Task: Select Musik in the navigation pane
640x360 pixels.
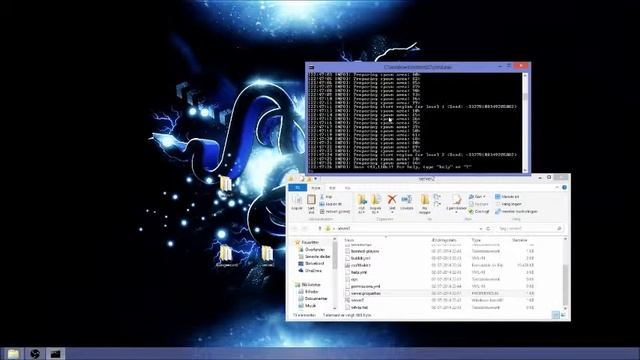Action: [x=307, y=305]
